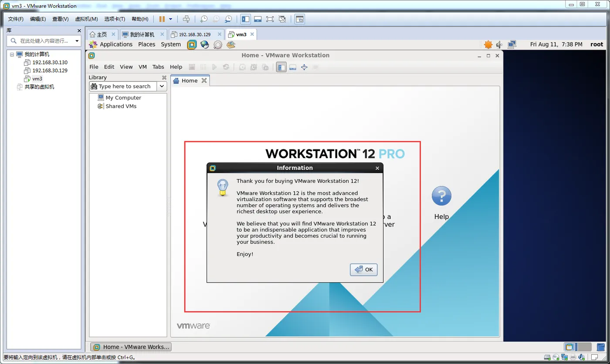
Task: Launch the web browser globe icon in guest panel
Action: pyautogui.click(x=205, y=44)
